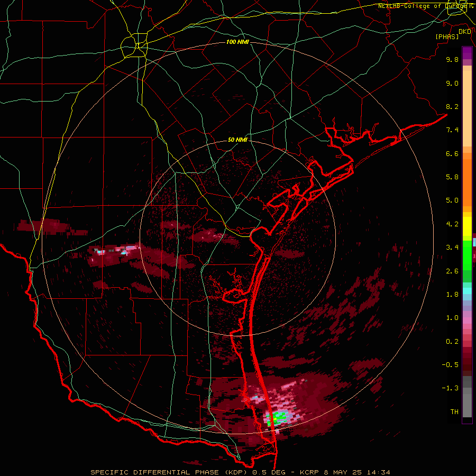Click the TH label on the color scale
The height and width of the screenshot is (476, 476).
(454, 412)
